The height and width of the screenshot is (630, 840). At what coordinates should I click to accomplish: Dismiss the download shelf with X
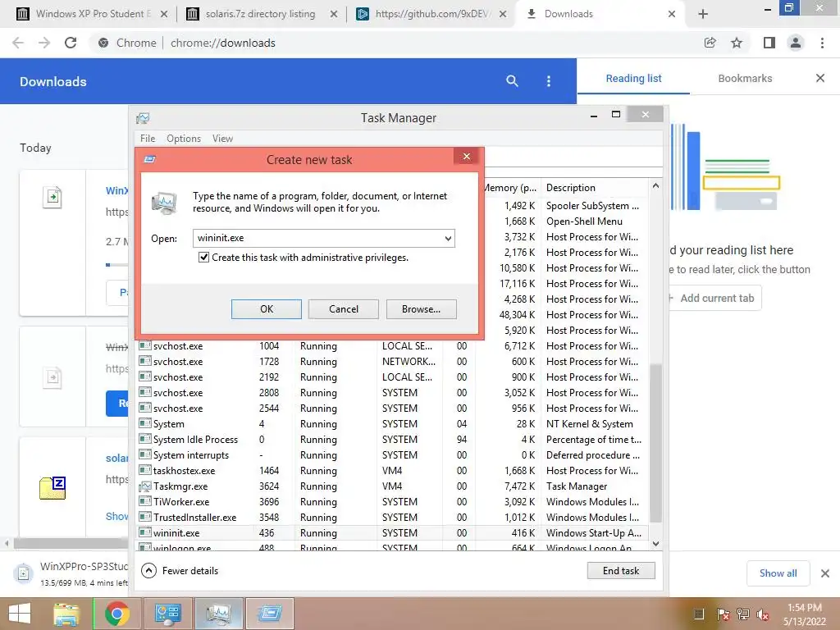coord(825,573)
